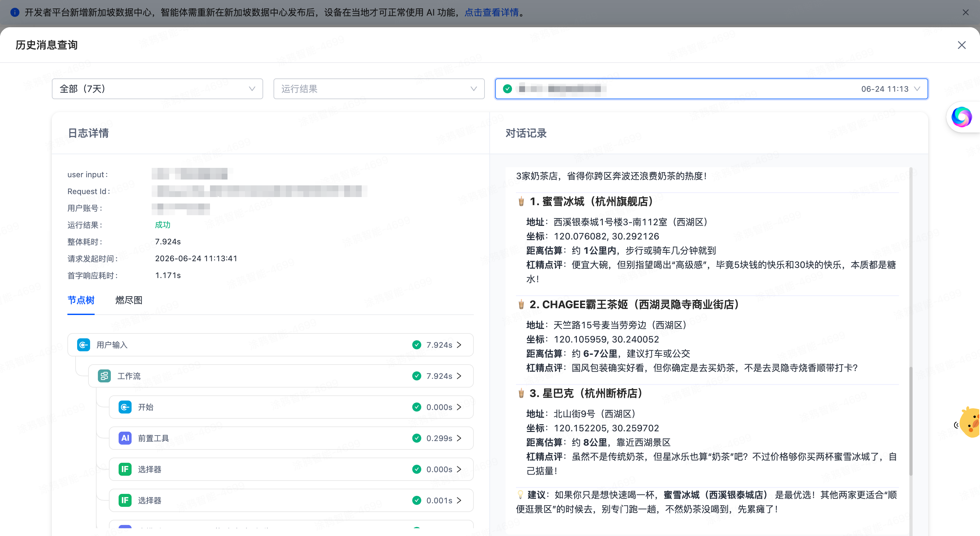
Task: Click the cup emoji beside CHAGEE heading
Action: pyautogui.click(x=521, y=304)
